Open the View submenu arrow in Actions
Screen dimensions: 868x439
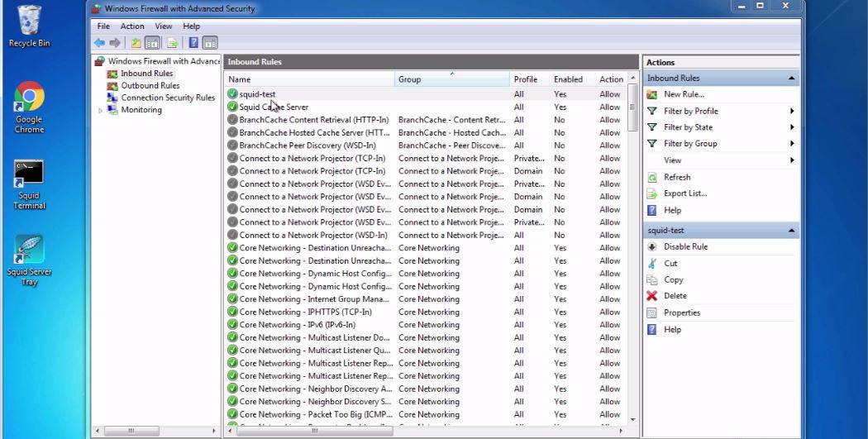tap(792, 160)
